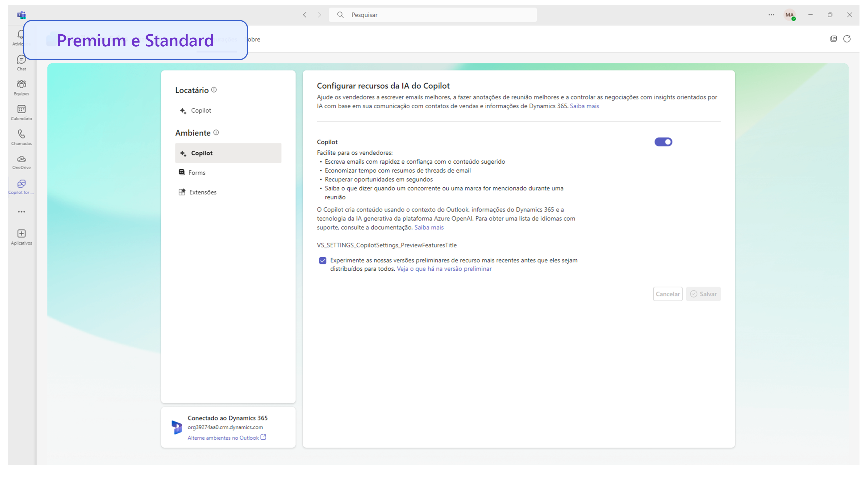
Task: Click the Pesquisar search field
Action: coord(432,15)
